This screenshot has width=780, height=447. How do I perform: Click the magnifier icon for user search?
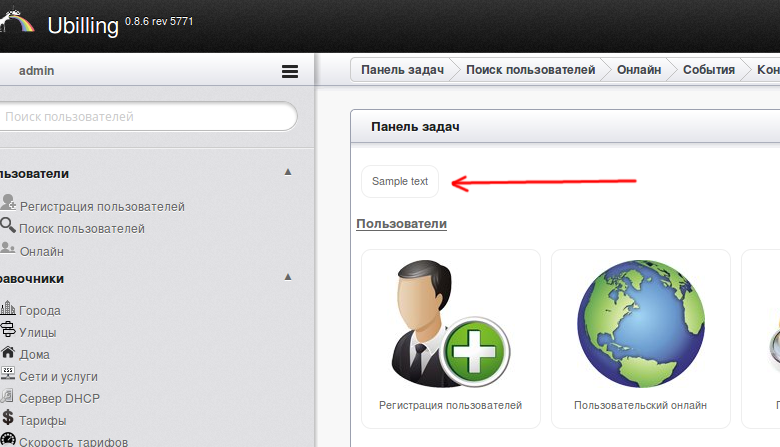pyautogui.click(x=8, y=226)
